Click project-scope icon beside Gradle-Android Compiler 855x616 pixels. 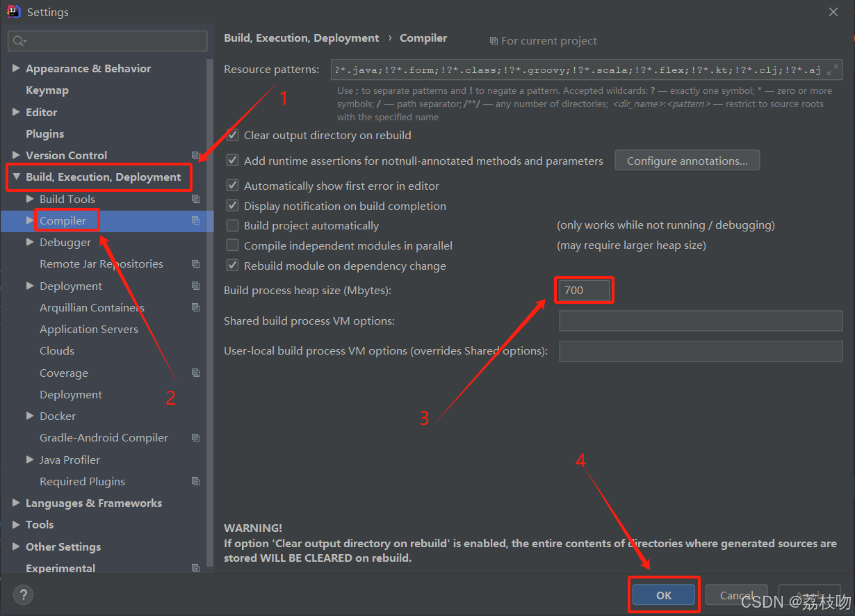195,438
